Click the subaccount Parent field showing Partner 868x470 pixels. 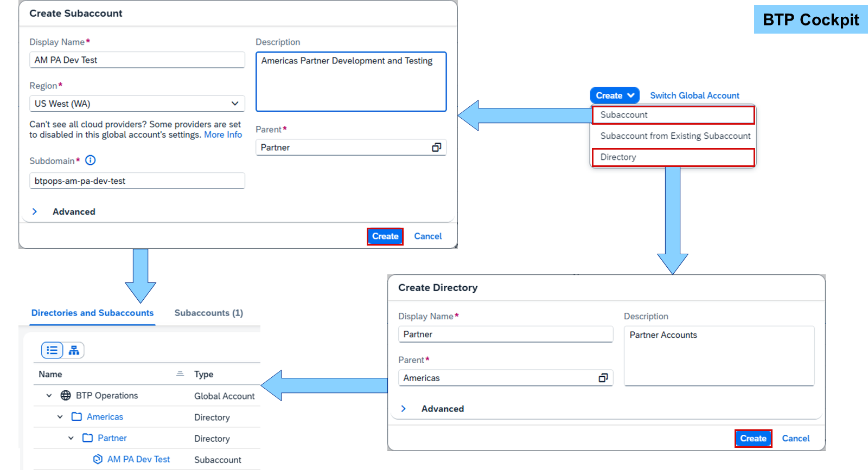pos(351,147)
